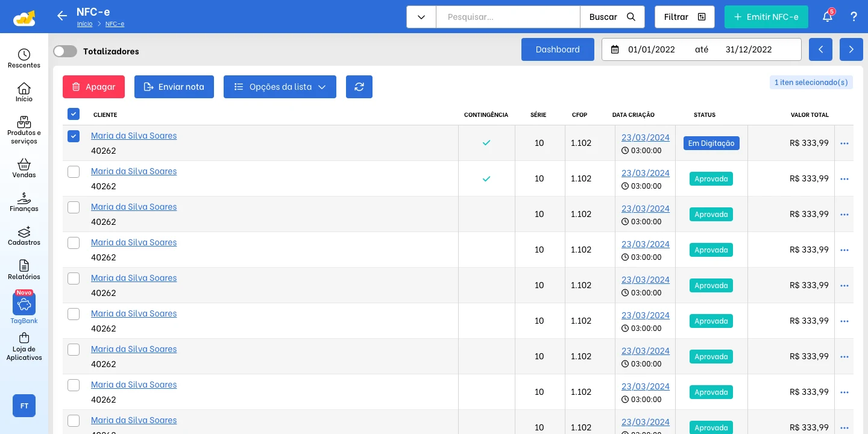
Task: Click Início breadcrumb link
Action: (x=85, y=24)
